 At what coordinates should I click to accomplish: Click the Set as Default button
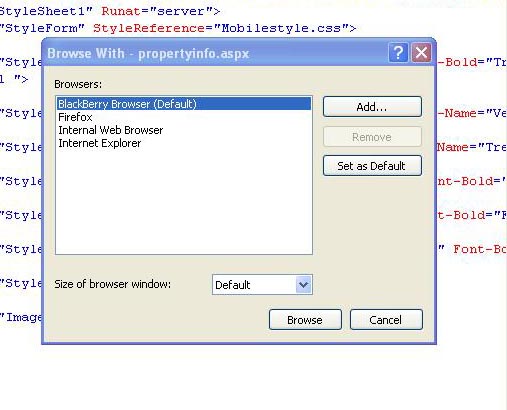[x=372, y=166]
